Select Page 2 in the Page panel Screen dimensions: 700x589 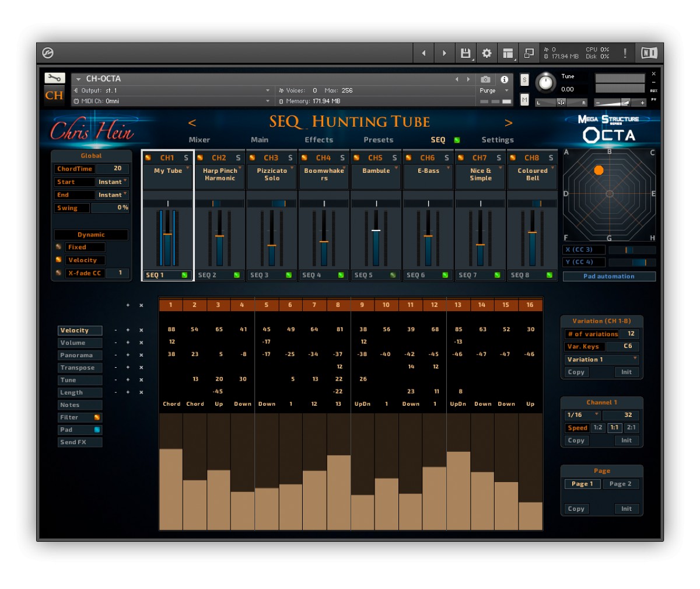(x=620, y=483)
